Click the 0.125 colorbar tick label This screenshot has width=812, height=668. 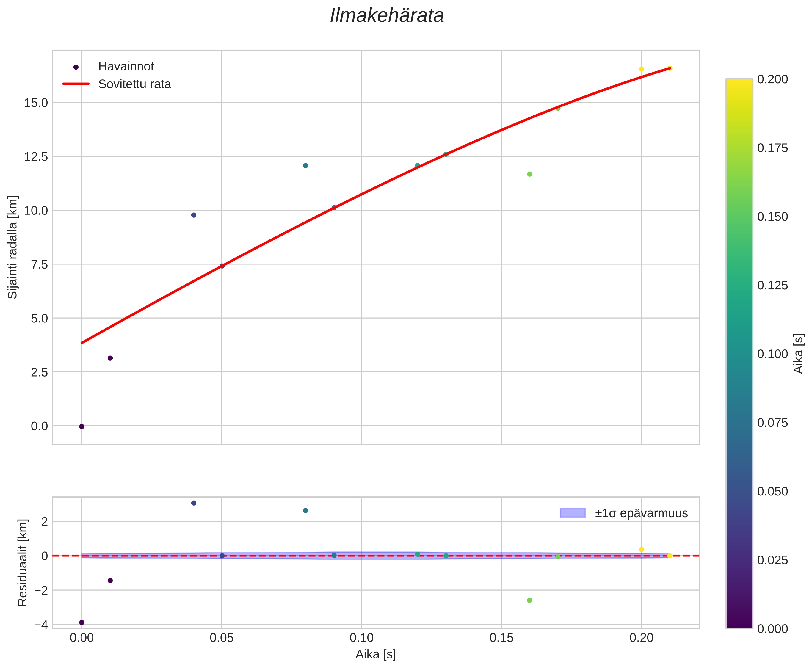pos(773,285)
